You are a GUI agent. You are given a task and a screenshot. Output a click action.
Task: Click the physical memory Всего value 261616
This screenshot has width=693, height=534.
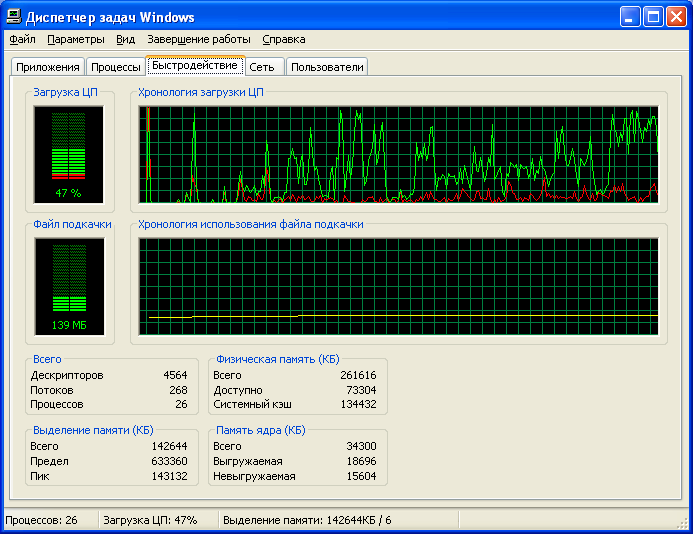(x=358, y=375)
